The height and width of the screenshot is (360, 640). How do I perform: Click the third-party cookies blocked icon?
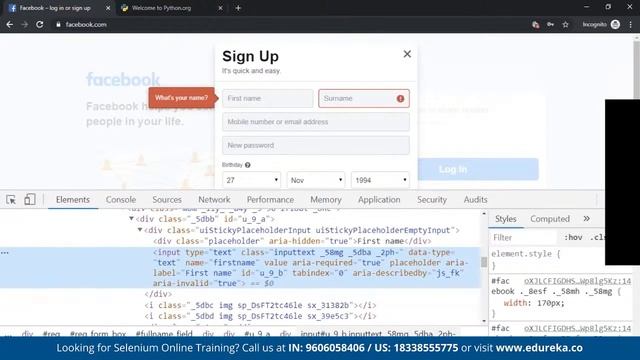click(x=536, y=24)
